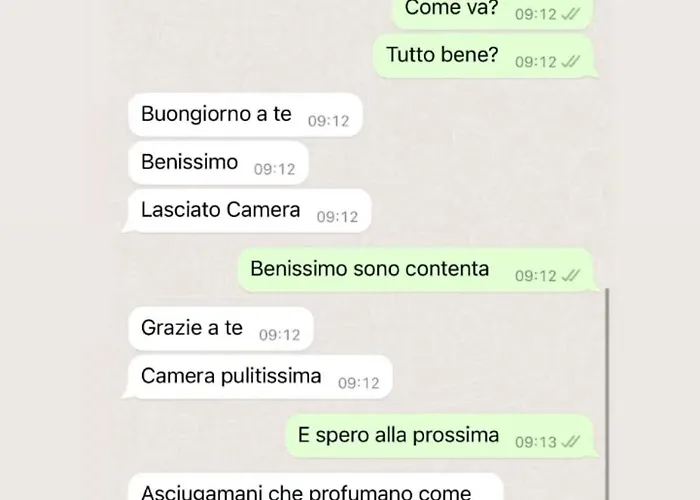
Task: Open the 'Asciugamani che profumano come' message
Action: coord(316,487)
